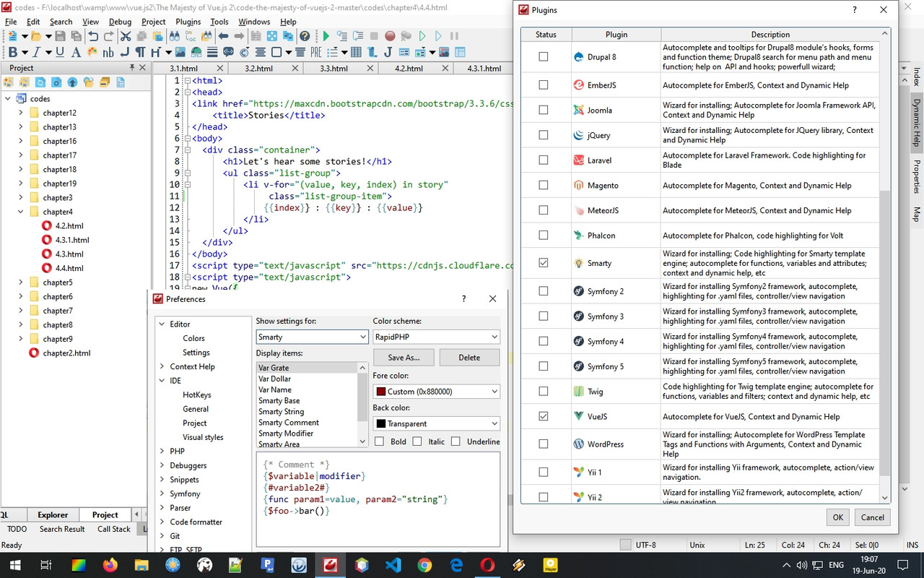
Task: Insert a table with the grid icon
Action: point(356,52)
